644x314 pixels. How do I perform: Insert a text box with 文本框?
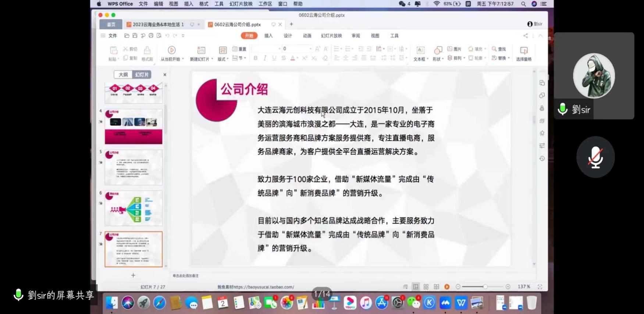(420, 50)
